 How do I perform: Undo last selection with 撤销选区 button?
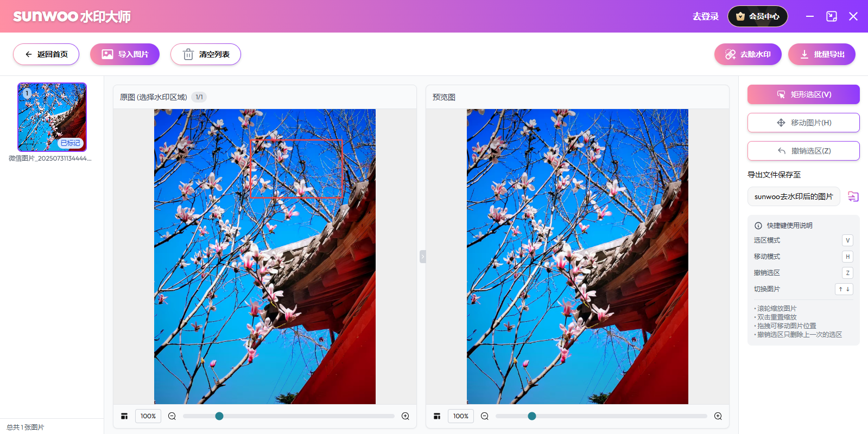coord(803,151)
